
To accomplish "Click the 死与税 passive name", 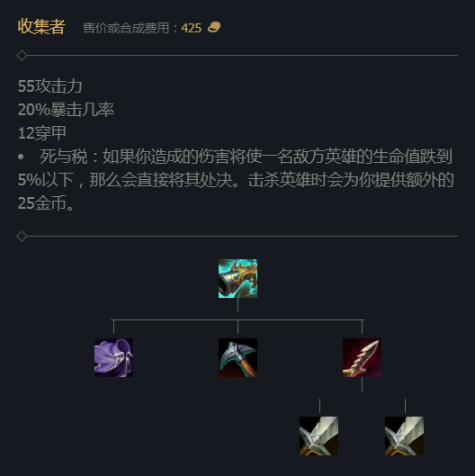I will (x=64, y=157).
